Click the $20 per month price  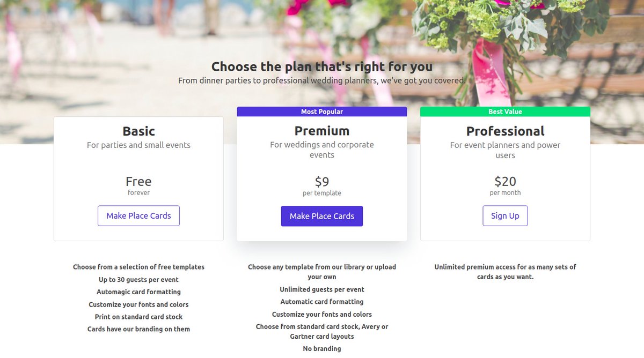(x=505, y=186)
